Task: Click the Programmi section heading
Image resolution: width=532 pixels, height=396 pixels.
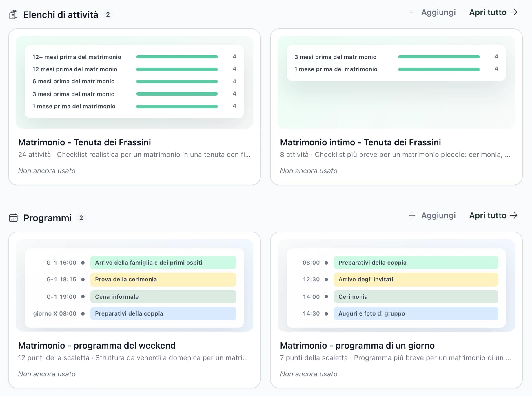Action: (48, 218)
